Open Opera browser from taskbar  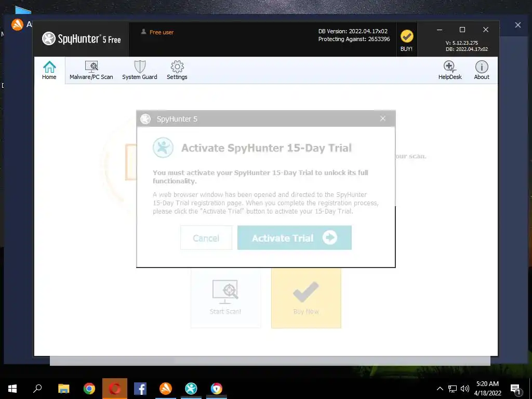tap(115, 389)
